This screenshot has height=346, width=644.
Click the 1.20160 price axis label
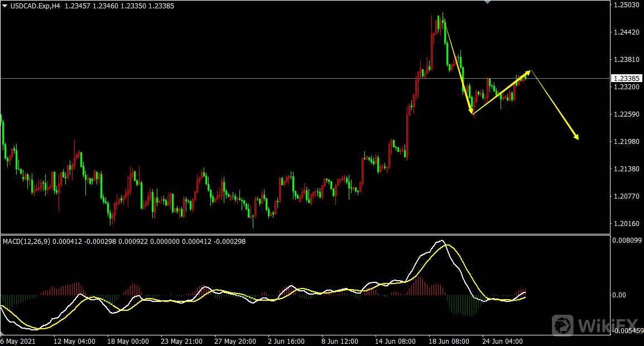point(626,224)
